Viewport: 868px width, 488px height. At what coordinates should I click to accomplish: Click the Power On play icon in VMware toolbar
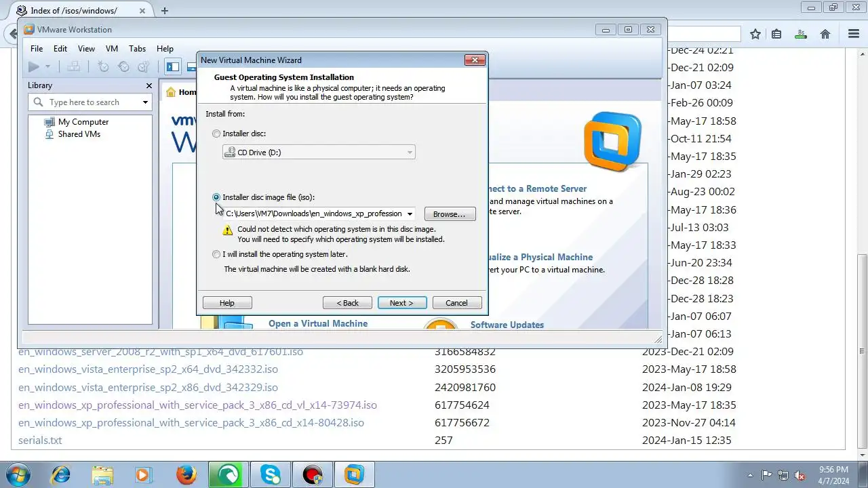point(33,66)
